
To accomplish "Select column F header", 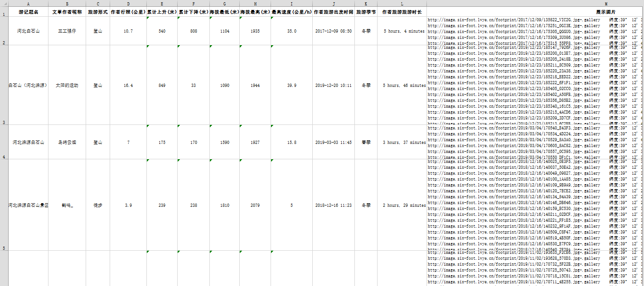I will point(194,3).
